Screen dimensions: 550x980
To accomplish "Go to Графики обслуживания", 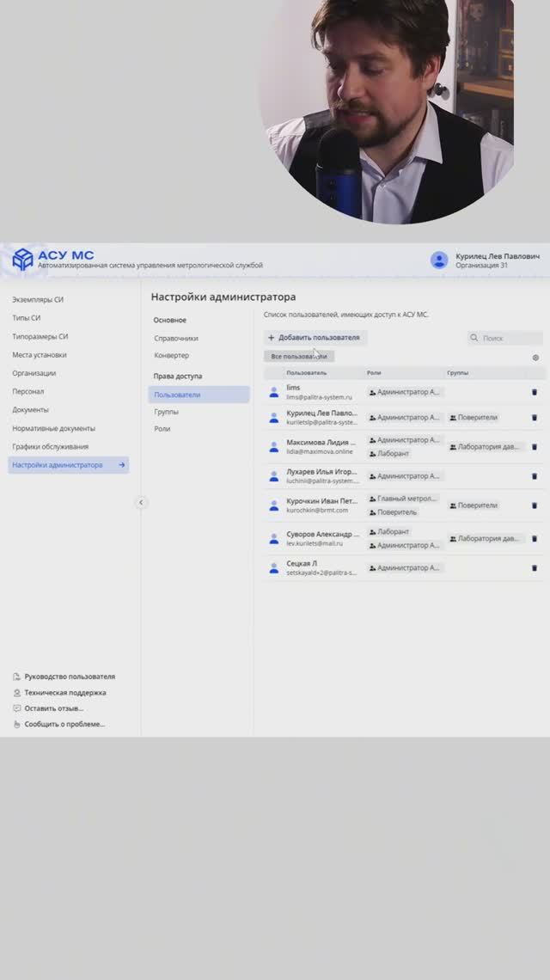I will (50, 446).
